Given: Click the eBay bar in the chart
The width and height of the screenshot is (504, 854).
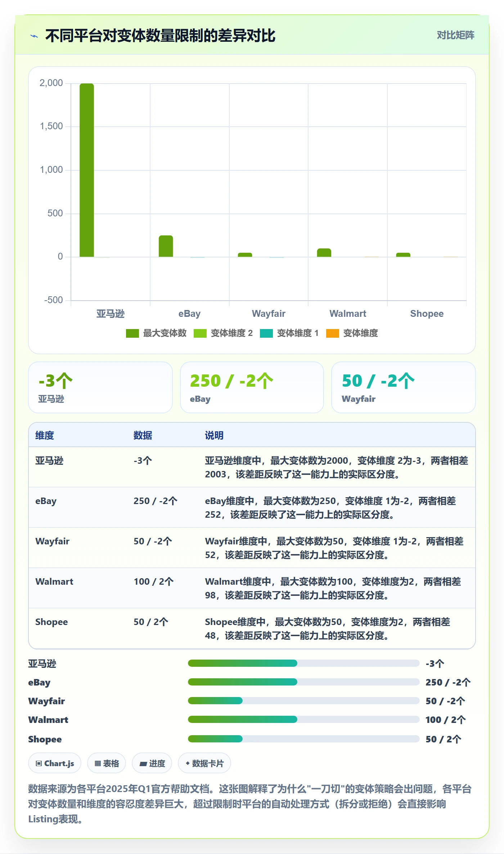Looking at the screenshot, I should tap(166, 246).
